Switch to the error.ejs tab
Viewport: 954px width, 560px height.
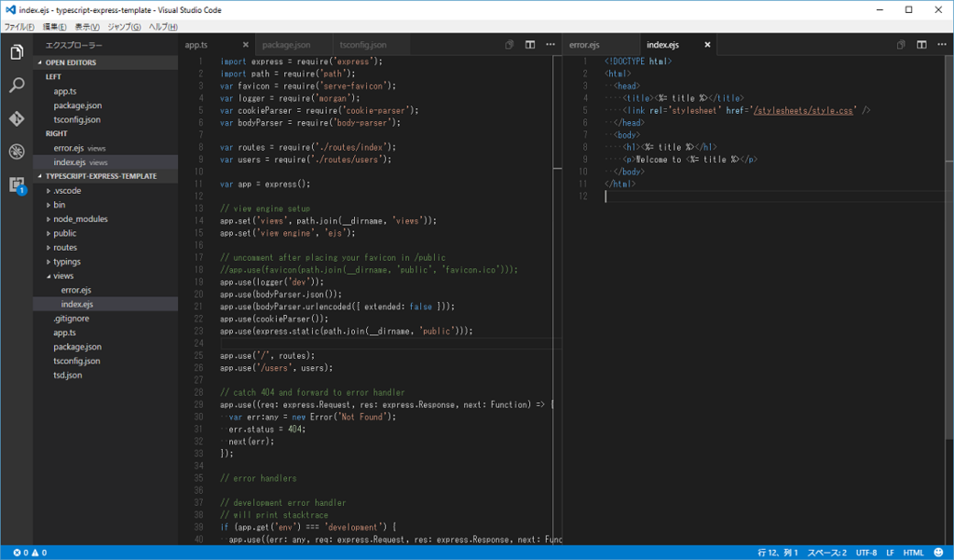click(x=601, y=45)
